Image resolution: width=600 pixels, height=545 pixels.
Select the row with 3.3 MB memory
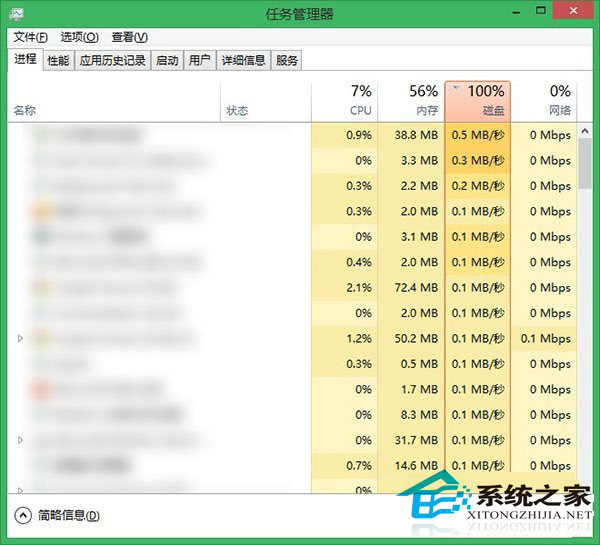[x=292, y=160]
